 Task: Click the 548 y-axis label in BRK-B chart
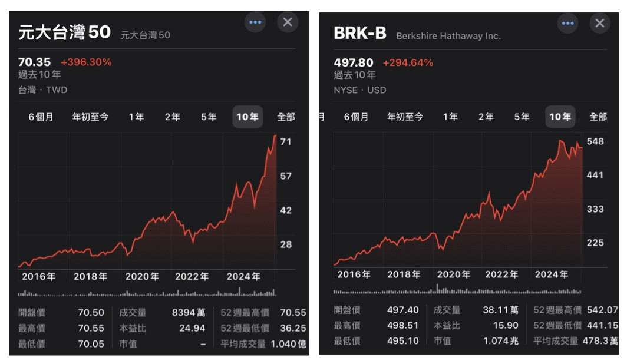[595, 141]
